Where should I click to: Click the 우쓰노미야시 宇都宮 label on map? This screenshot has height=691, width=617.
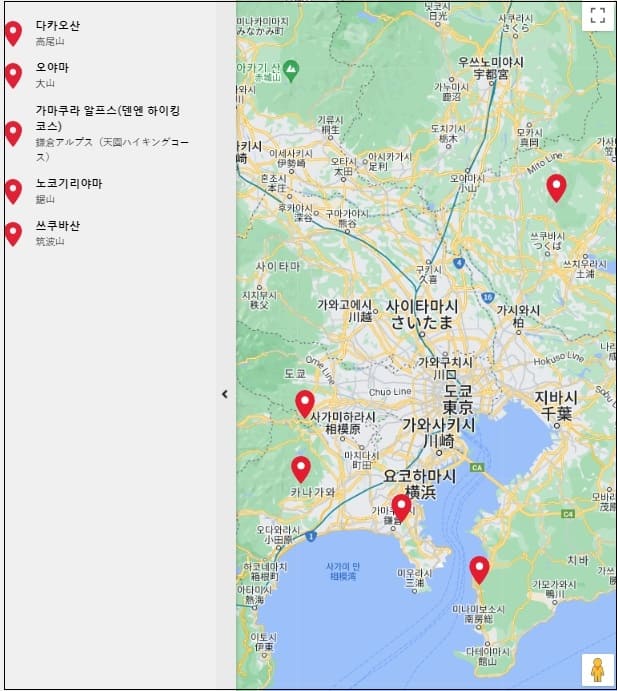(x=491, y=68)
